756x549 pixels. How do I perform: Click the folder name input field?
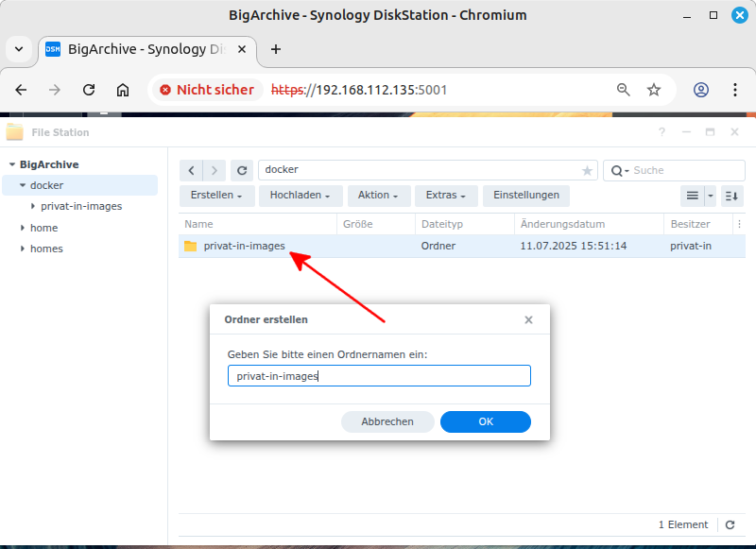(379, 376)
